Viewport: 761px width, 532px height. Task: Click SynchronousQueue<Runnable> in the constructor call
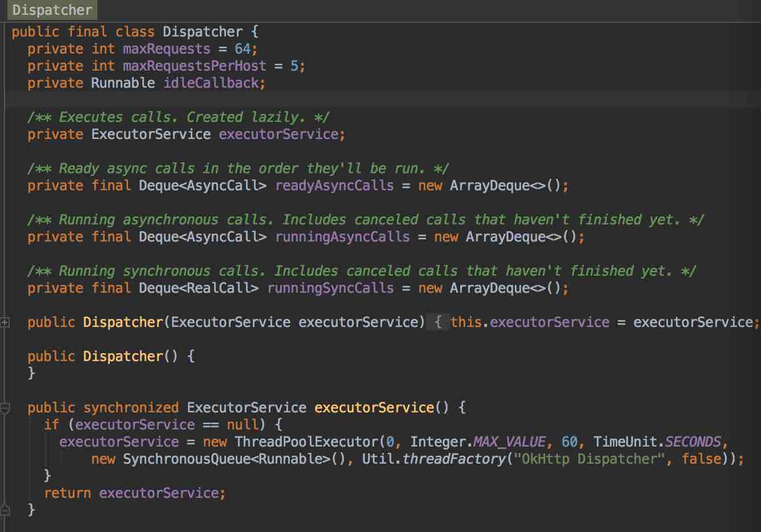tap(227, 459)
